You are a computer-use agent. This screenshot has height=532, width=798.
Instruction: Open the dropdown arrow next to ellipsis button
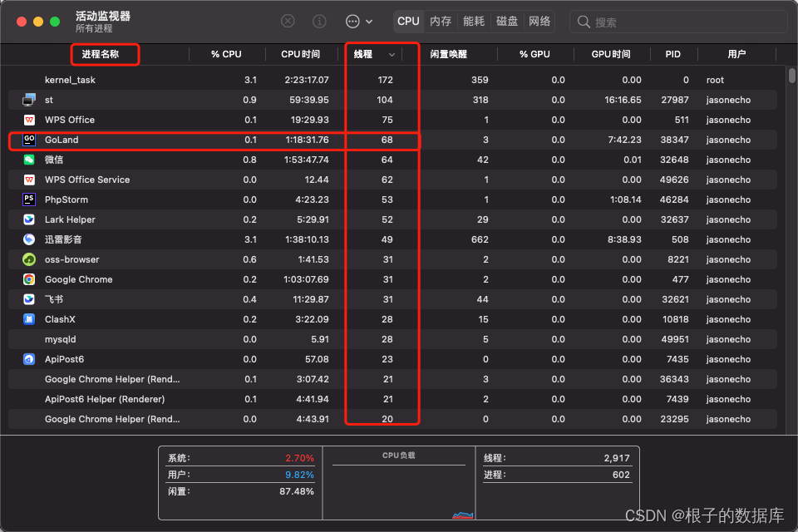tap(370, 21)
